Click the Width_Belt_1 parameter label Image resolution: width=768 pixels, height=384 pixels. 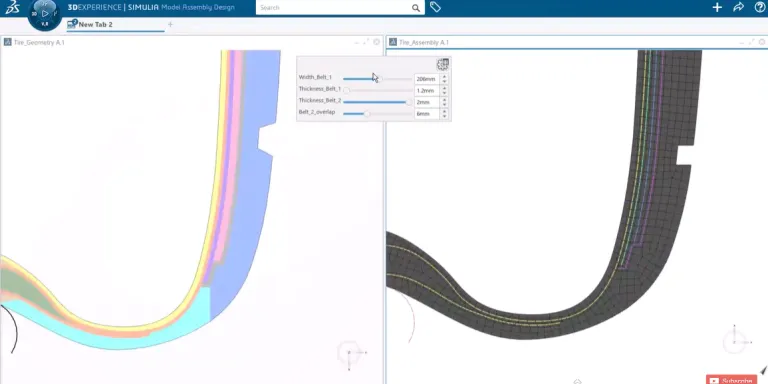click(x=315, y=77)
